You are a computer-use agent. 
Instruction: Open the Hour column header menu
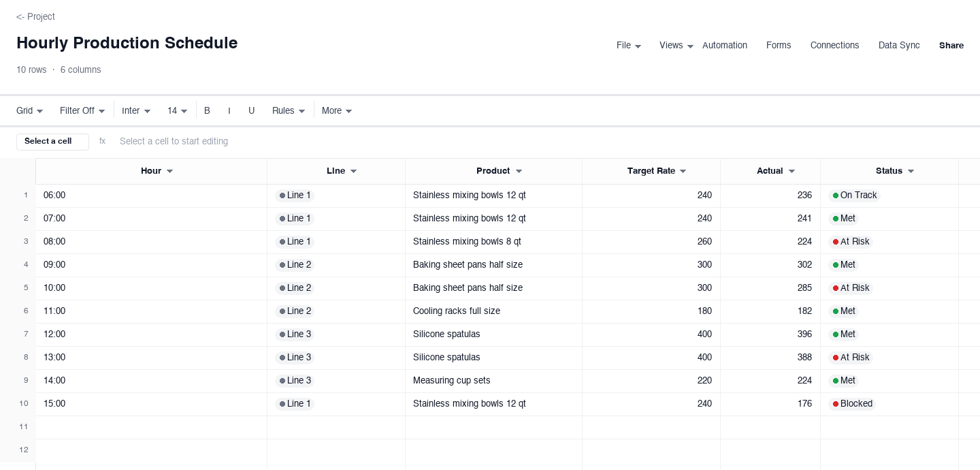click(170, 171)
